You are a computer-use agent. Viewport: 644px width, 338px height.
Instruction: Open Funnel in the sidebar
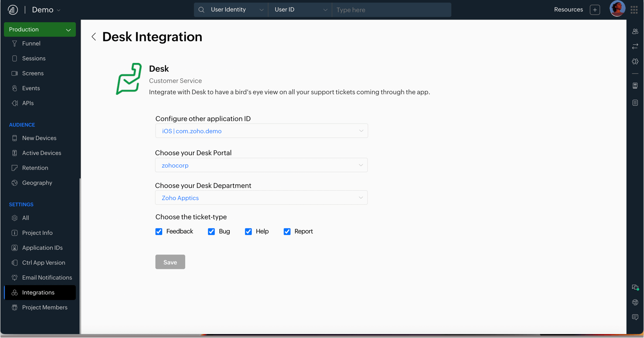tap(31, 43)
